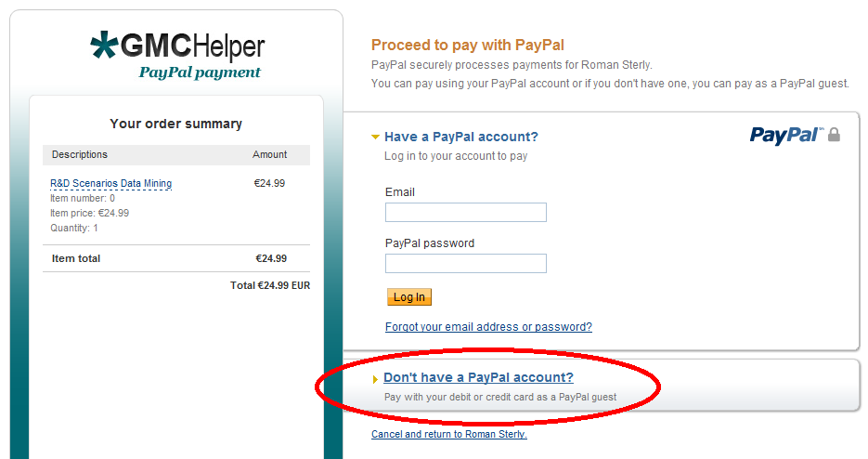The width and height of the screenshot is (868, 459).
Task: Click the GMCHelper asterisk logo
Action: click(x=105, y=45)
